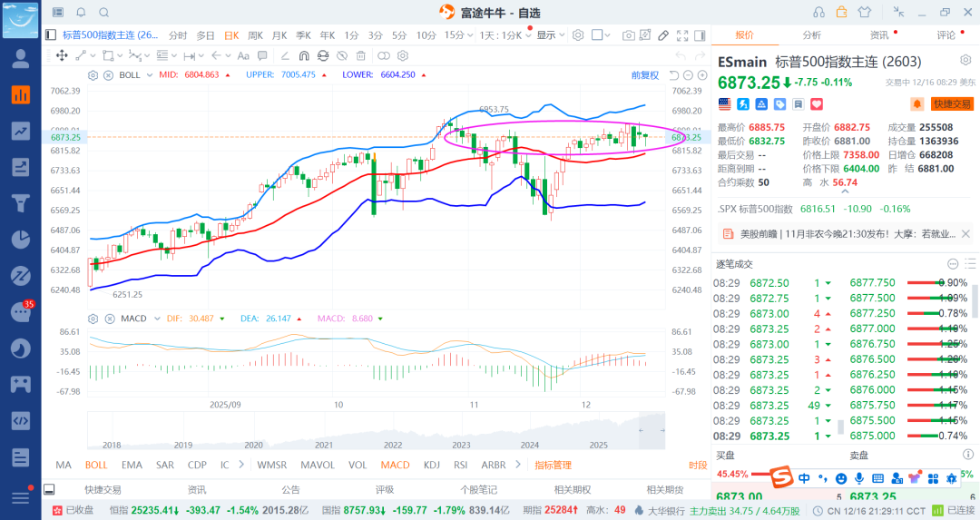Select the magnet snap drawing tool
980x520 pixels.
click(304, 55)
